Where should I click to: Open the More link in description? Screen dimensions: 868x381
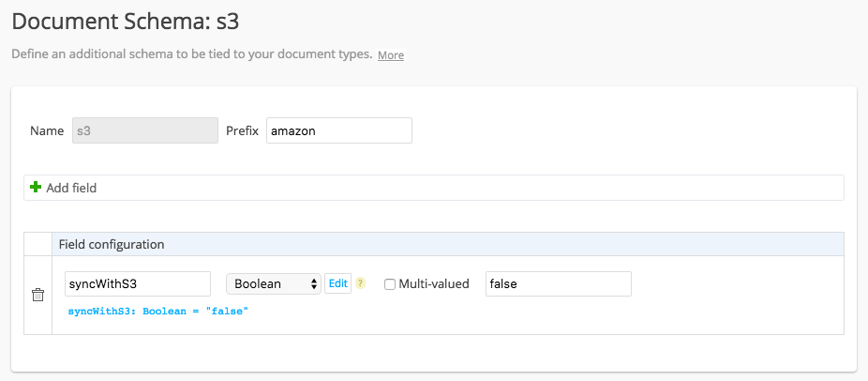391,55
